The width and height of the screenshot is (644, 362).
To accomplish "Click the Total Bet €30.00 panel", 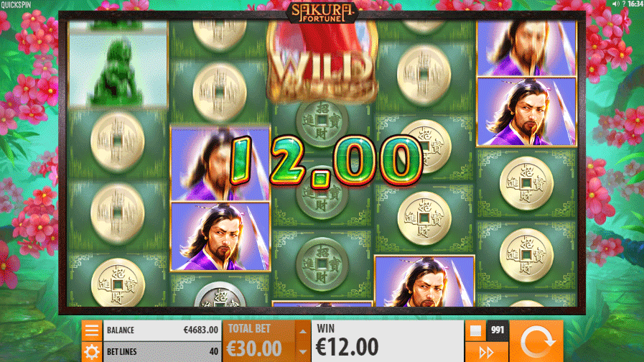I will [x=258, y=341].
